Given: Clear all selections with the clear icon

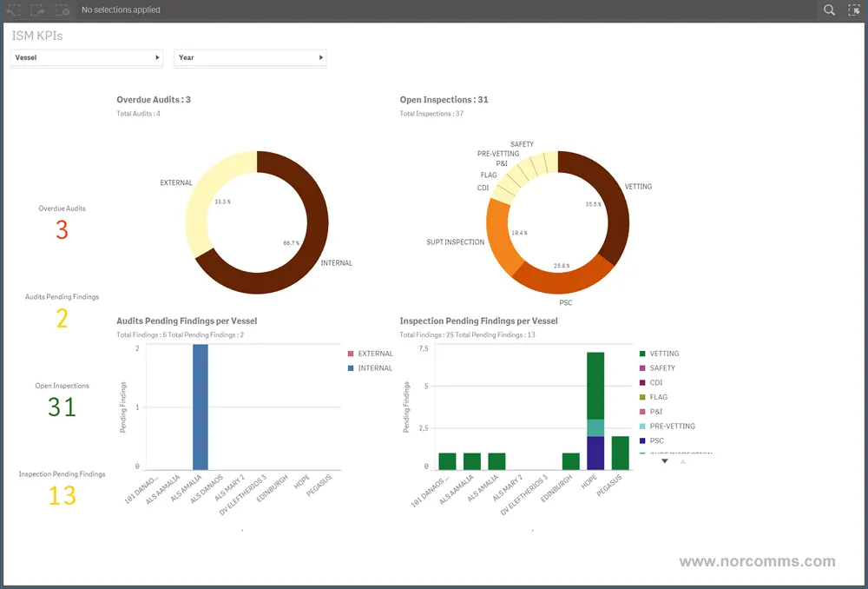Looking at the screenshot, I should click(61, 10).
